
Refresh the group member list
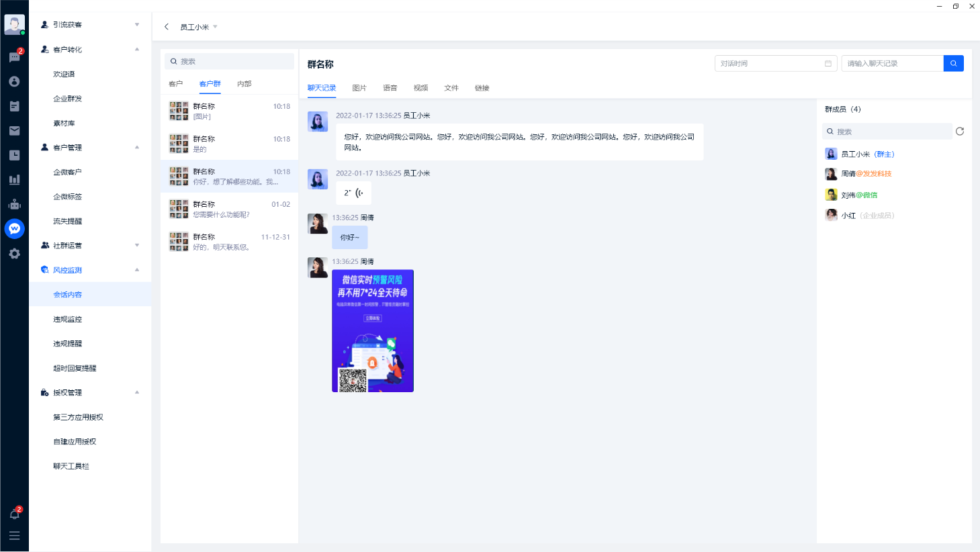[959, 132]
